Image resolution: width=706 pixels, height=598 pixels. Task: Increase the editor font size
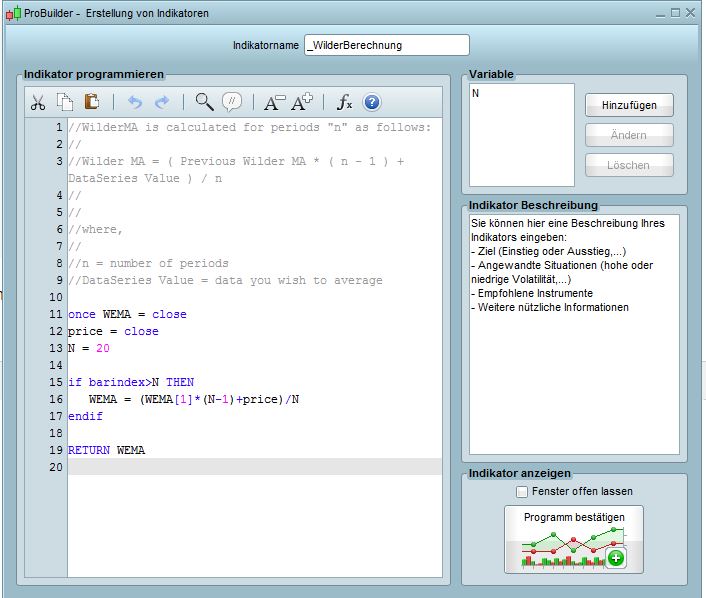coord(302,102)
